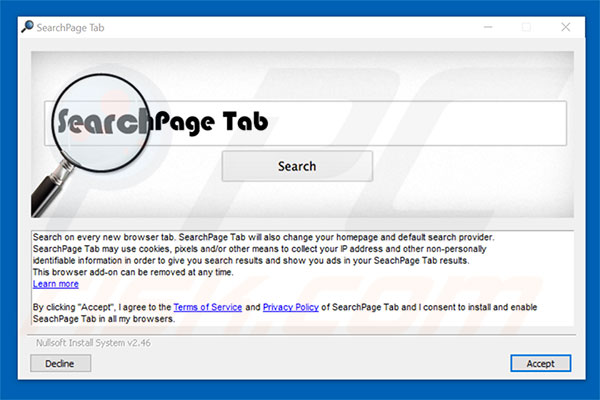The width and height of the screenshot is (600, 400).
Task: Minimize the SearchPage Tab window
Action: point(488,27)
